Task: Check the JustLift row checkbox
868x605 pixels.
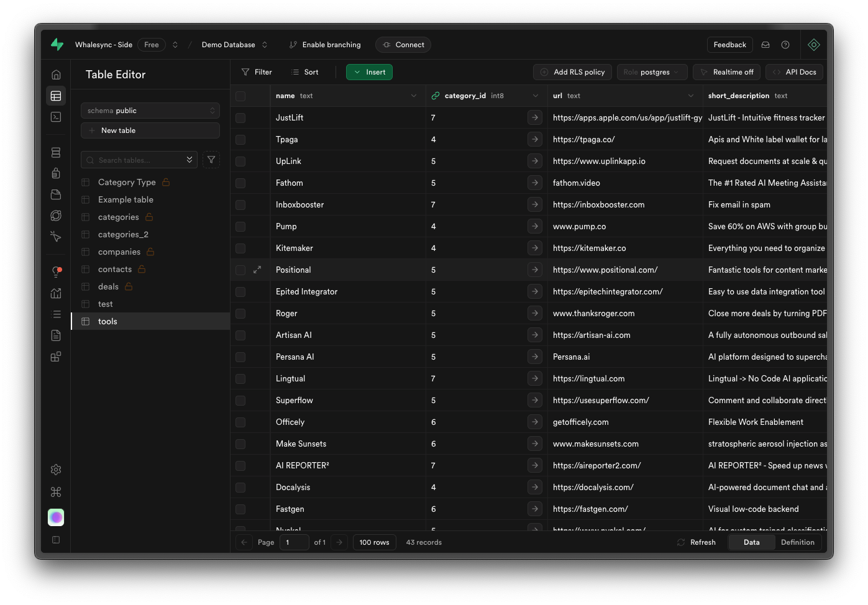Action: point(240,117)
